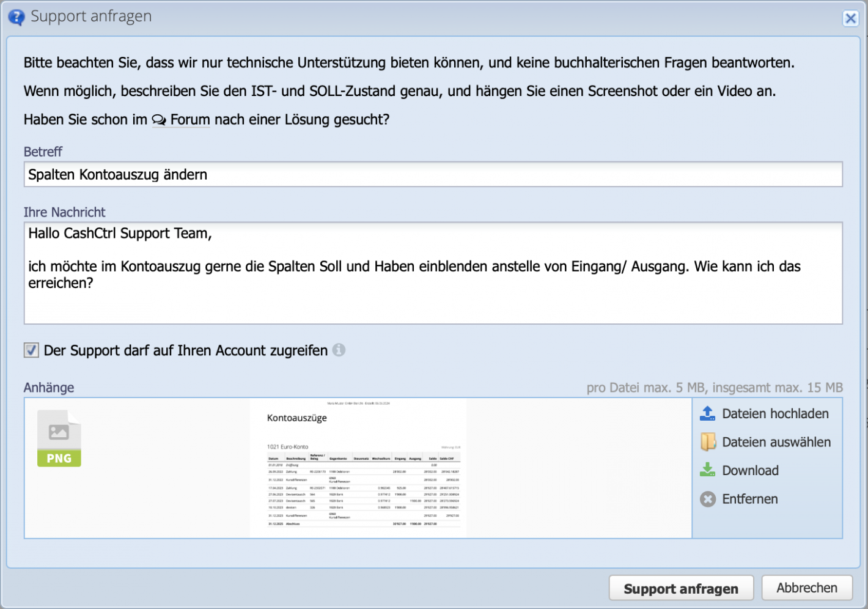The image size is (868, 609).
Task: Click the Dateien hochladen label
Action: [776, 413]
